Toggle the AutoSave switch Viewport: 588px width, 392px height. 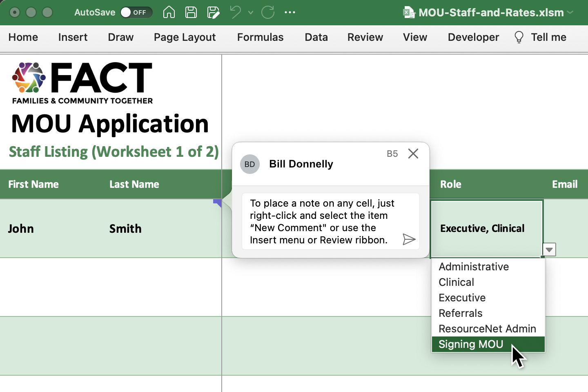tap(136, 12)
